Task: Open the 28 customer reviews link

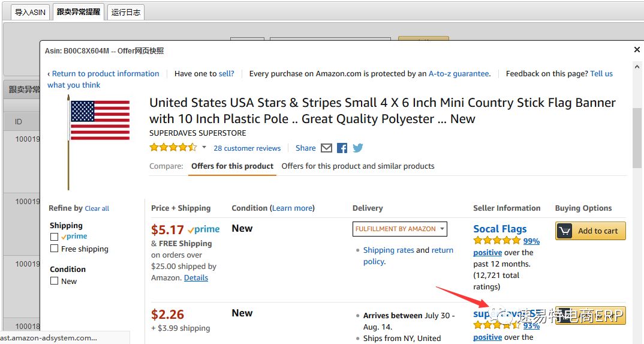Action: tap(247, 148)
